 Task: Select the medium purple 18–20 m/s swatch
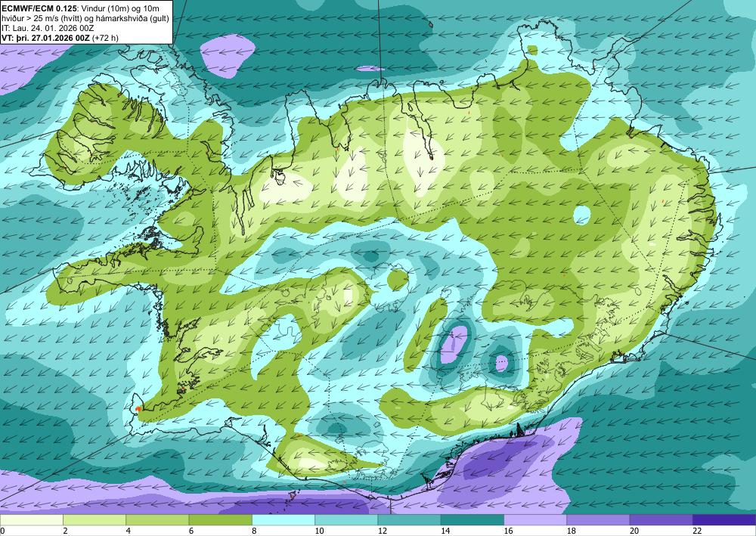coord(598,520)
